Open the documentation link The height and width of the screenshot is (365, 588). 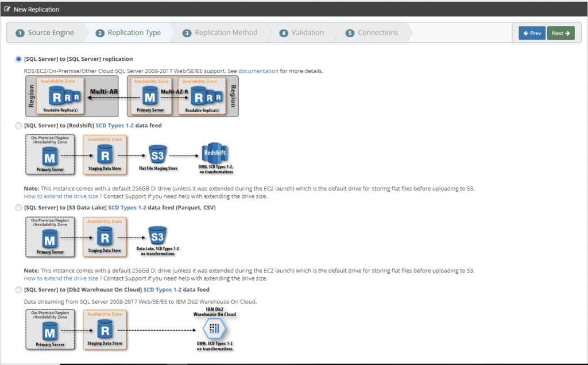(x=258, y=71)
